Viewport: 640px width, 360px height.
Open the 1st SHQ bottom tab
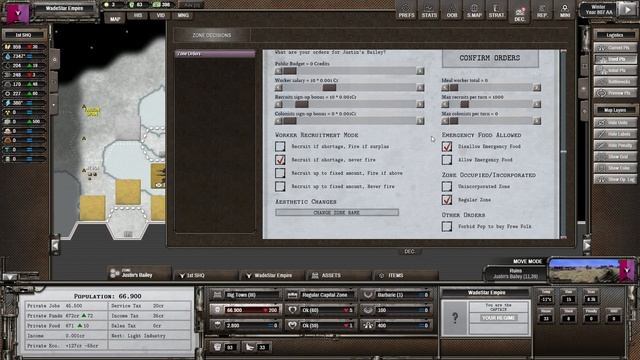tap(205, 275)
